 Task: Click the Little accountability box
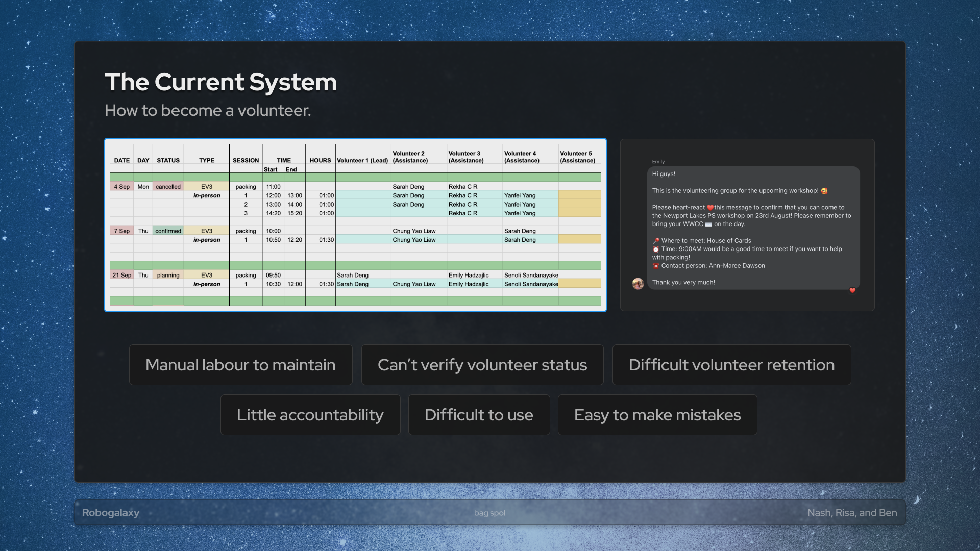[x=310, y=415]
